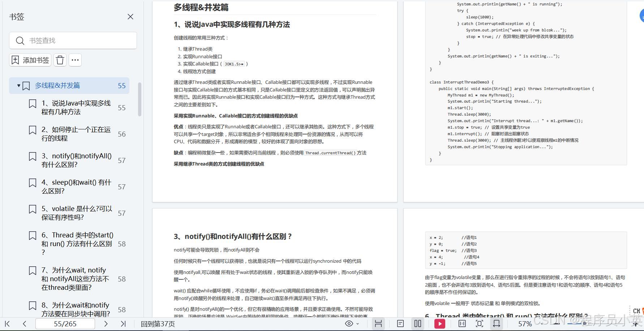Click heading 3、notify()和notifyAll()有什么区别?

click(233, 236)
